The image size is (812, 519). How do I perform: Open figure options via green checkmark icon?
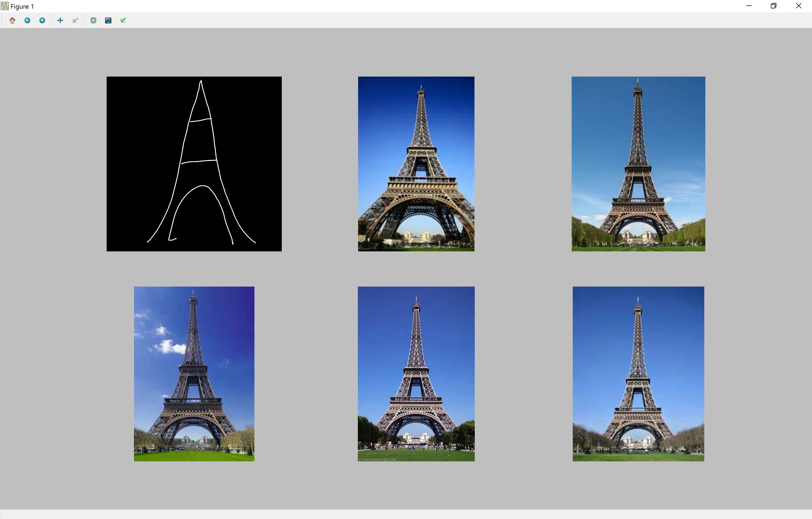[123, 21]
